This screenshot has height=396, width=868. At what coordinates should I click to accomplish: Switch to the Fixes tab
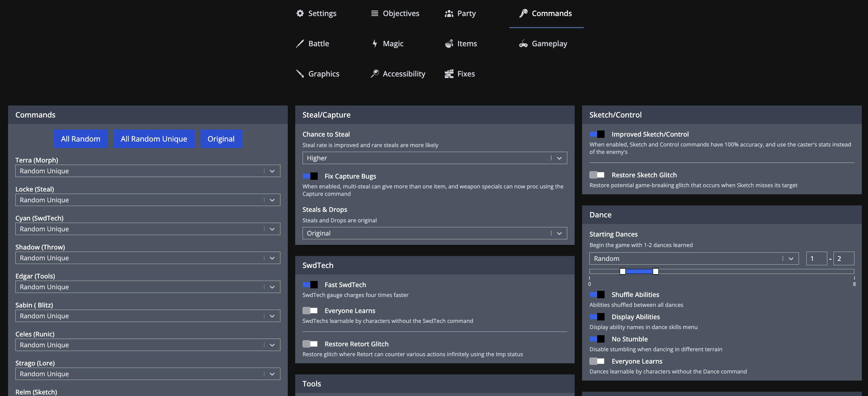(459, 73)
